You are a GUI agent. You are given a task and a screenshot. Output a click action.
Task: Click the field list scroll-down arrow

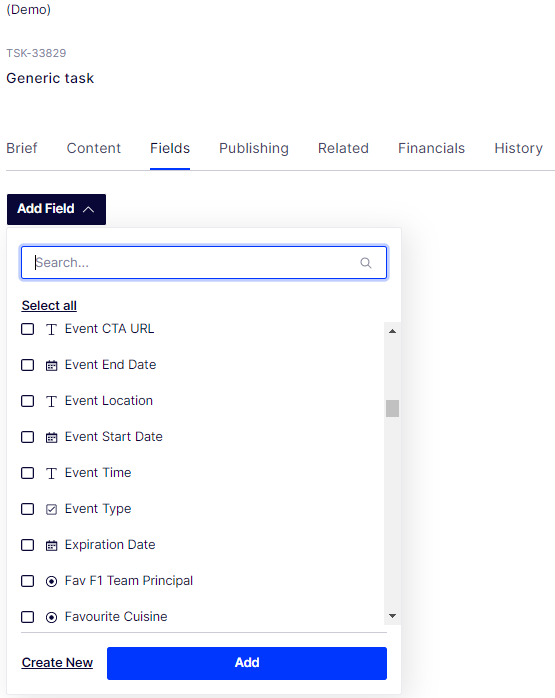pyautogui.click(x=392, y=616)
